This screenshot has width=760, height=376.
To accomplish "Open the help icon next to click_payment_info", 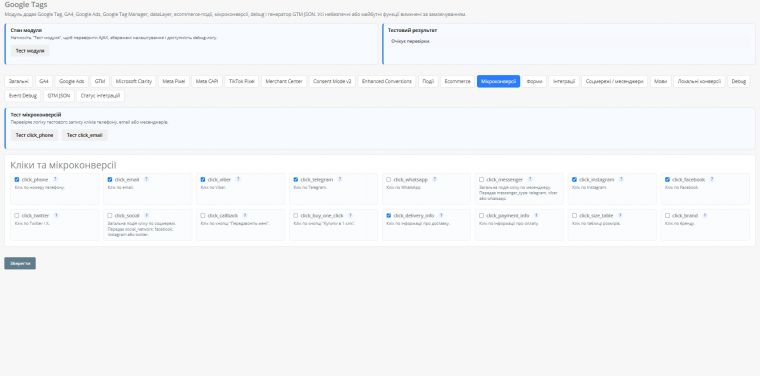I will 536,215.
